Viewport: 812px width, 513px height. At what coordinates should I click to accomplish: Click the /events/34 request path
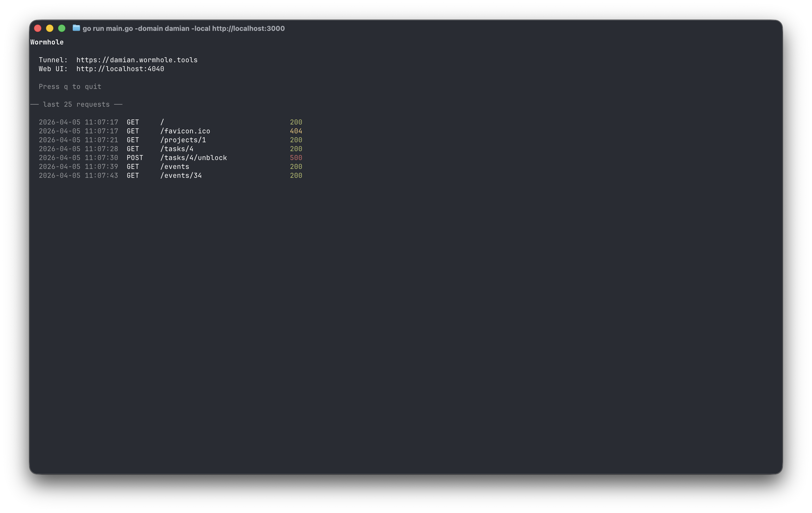tap(181, 176)
